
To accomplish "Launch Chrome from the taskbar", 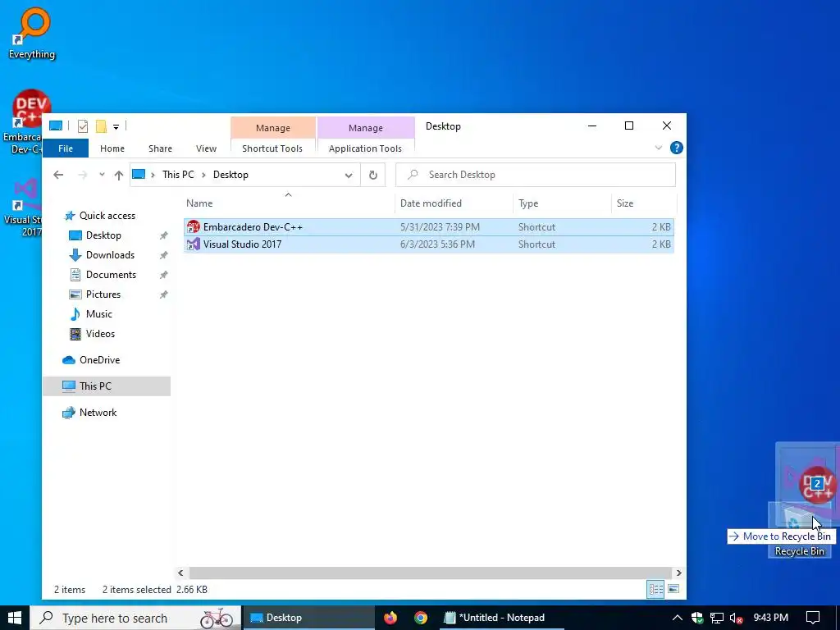I will click(x=421, y=618).
